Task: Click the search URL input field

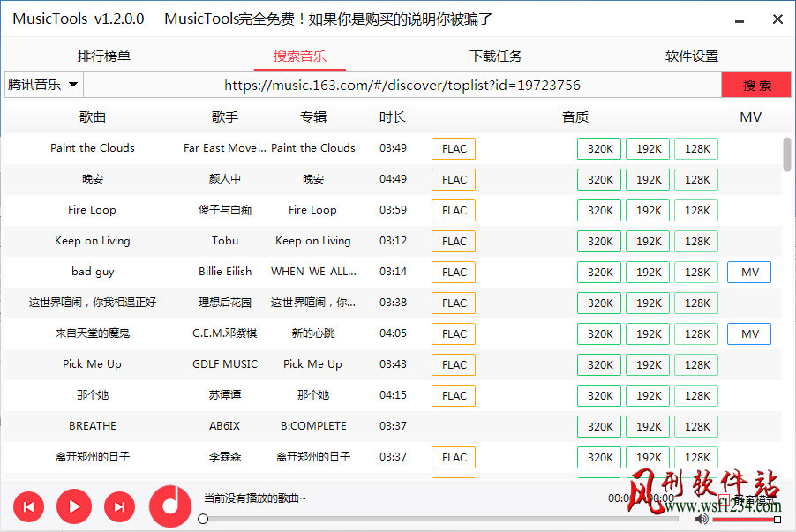Action: pos(402,86)
